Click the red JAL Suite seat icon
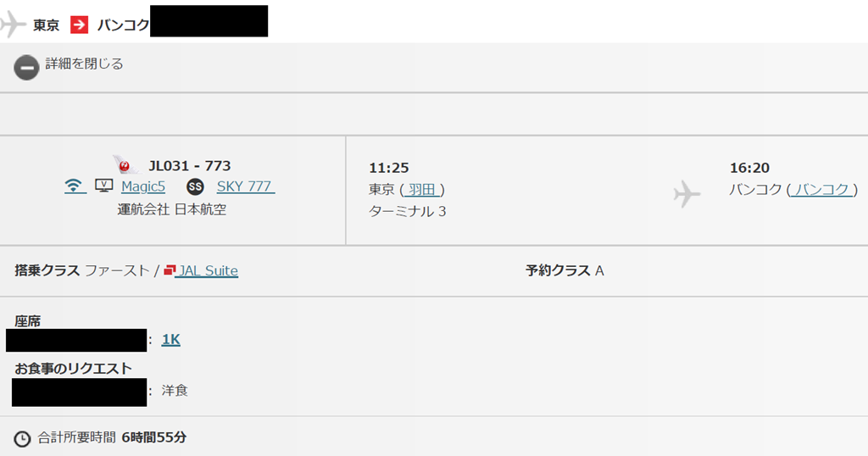This screenshot has width=868, height=456. tap(170, 270)
